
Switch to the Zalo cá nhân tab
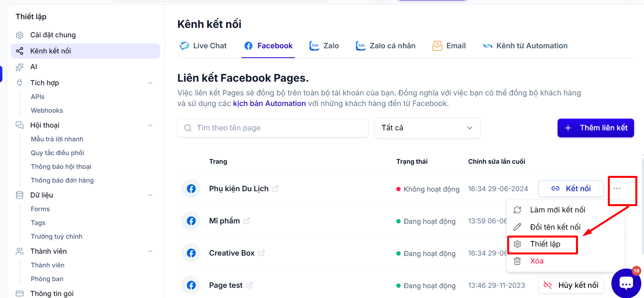coord(385,46)
